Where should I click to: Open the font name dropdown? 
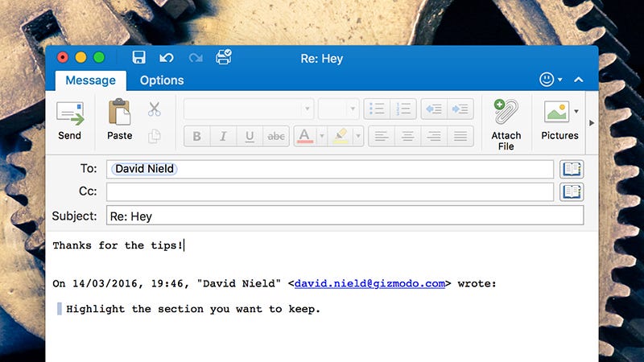tap(307, 109)
